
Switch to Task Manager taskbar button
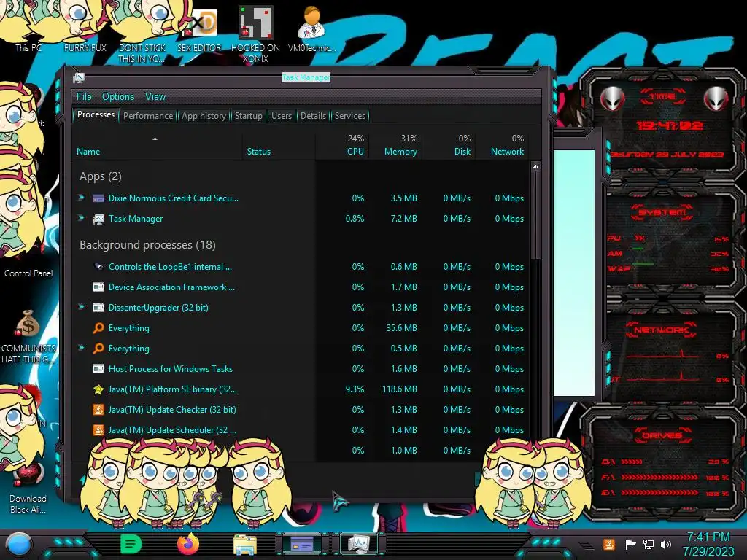coord(359,544)
